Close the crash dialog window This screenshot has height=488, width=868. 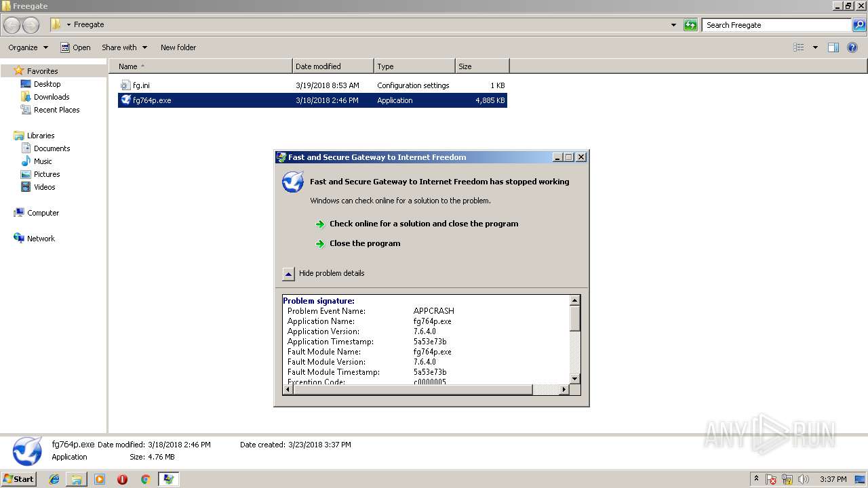pos(581,157)
